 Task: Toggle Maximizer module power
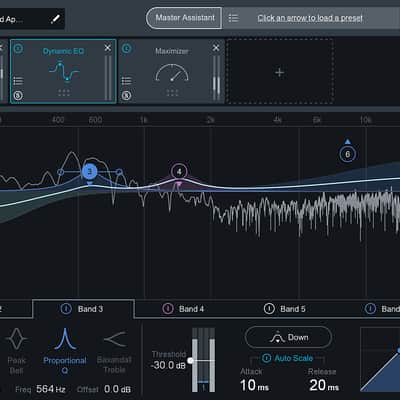click(x=127, y=49)
